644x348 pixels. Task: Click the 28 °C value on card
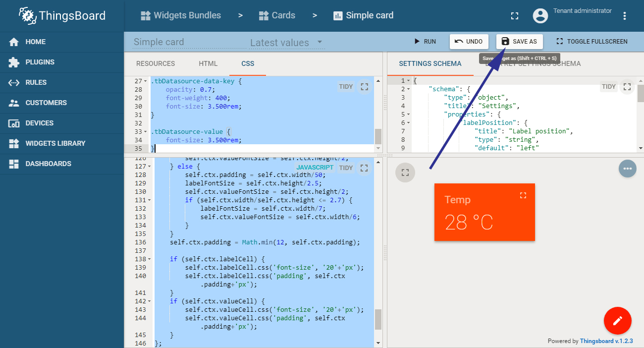469,223
